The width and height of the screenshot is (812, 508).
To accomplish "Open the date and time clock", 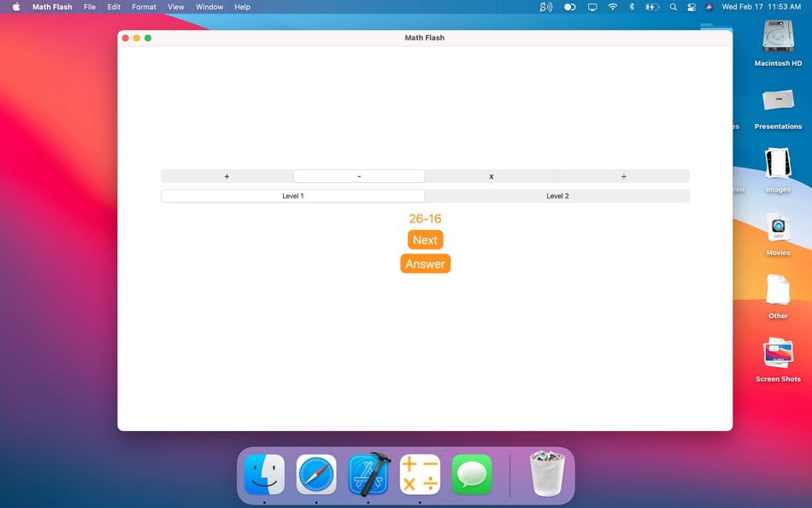I will 762,7.
